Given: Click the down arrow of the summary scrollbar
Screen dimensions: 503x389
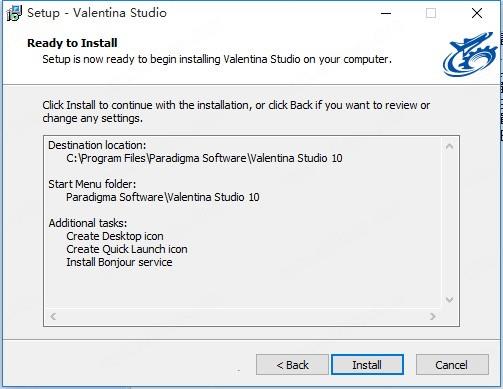Looking at the screenshot, I should tap(449, 300).
